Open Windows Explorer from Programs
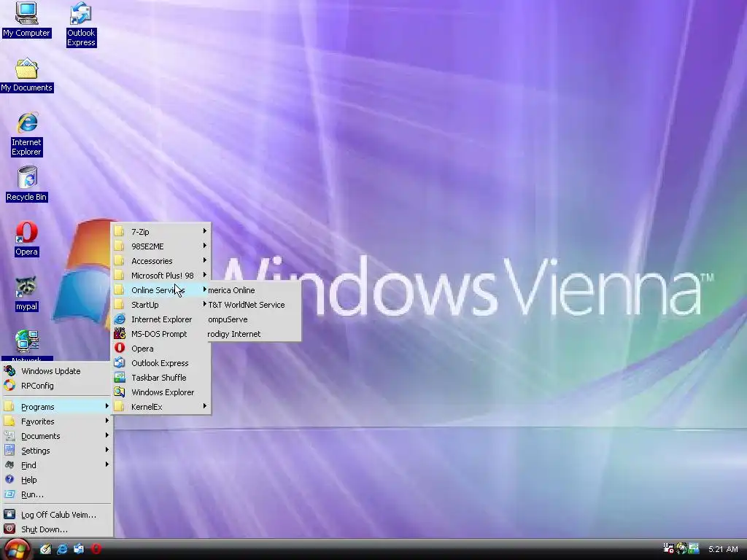Image resolution: width=747 pixels, height=560 pixels. [x=161, y=392]
